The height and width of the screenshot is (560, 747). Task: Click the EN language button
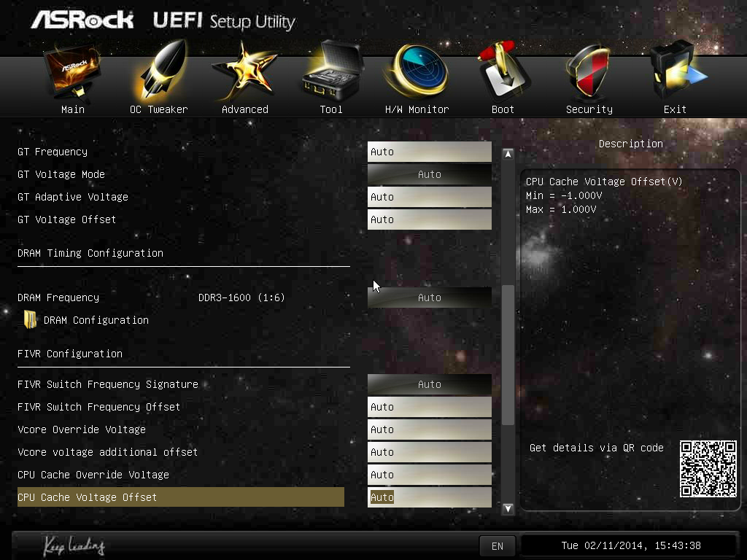pos(498,545)
